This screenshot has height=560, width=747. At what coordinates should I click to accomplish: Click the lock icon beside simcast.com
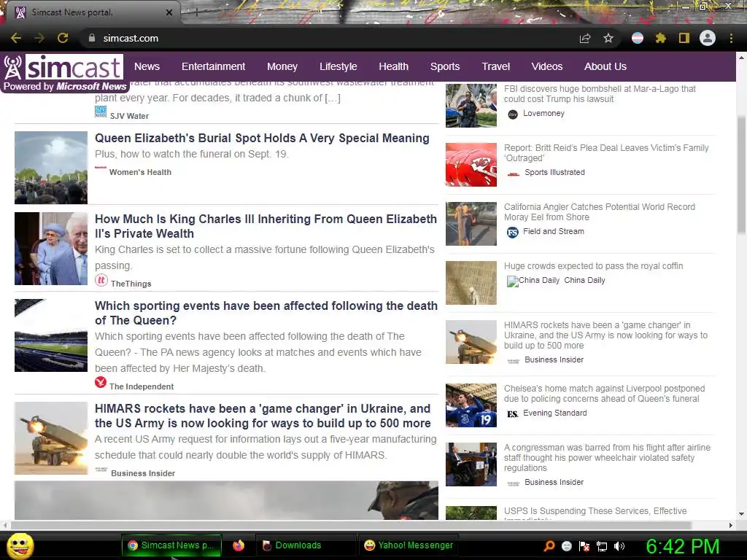tap(92, 38)
